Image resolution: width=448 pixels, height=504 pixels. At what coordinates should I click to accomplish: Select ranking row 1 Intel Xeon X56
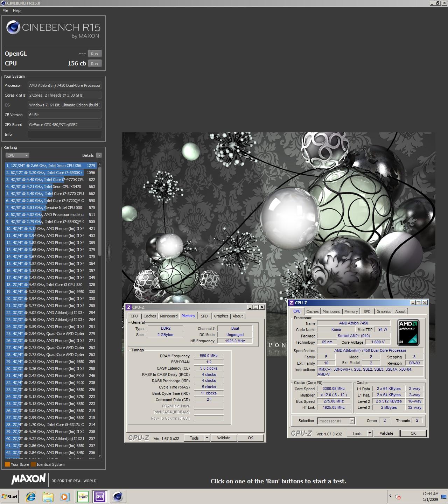51,166
